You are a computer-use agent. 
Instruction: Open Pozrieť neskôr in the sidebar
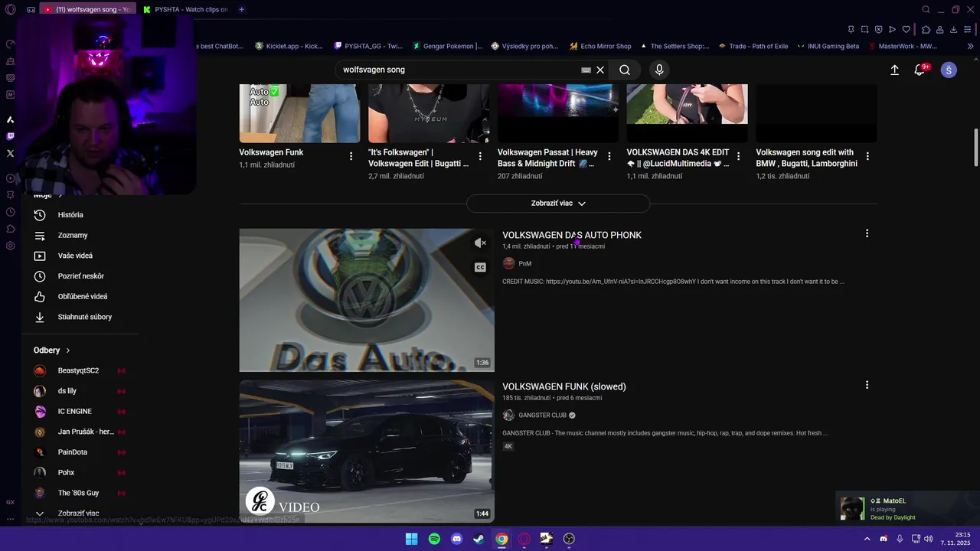(x=80, y=276)
